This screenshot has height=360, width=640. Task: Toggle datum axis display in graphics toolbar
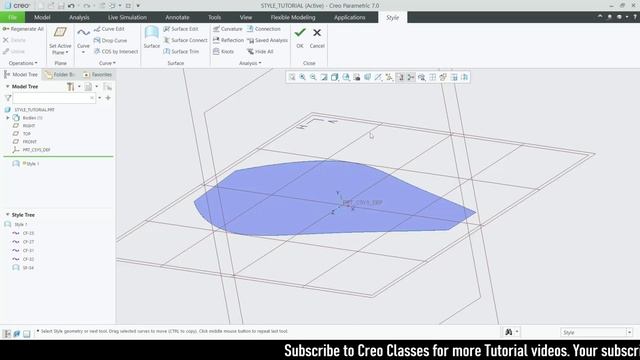[378, 77]
